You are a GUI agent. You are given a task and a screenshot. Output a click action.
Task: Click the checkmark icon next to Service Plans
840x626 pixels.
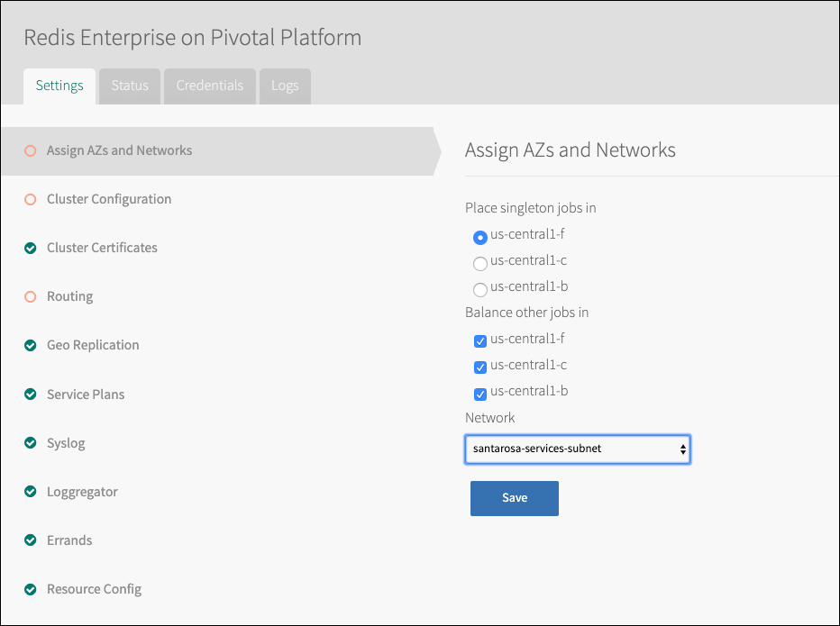click(x=31, y=395)
